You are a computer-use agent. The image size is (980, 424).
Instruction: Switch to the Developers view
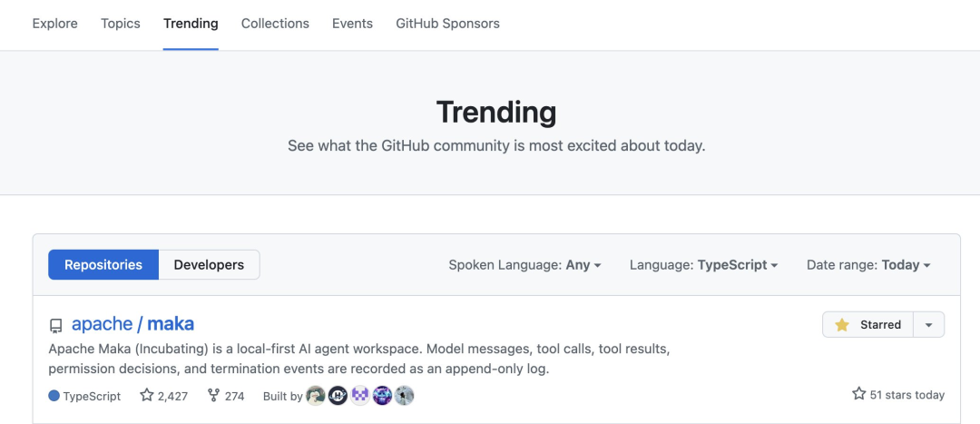click(x=209, y=264)
